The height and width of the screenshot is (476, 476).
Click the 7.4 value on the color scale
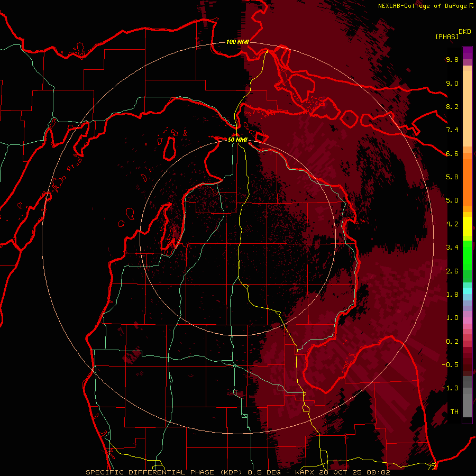452,130
